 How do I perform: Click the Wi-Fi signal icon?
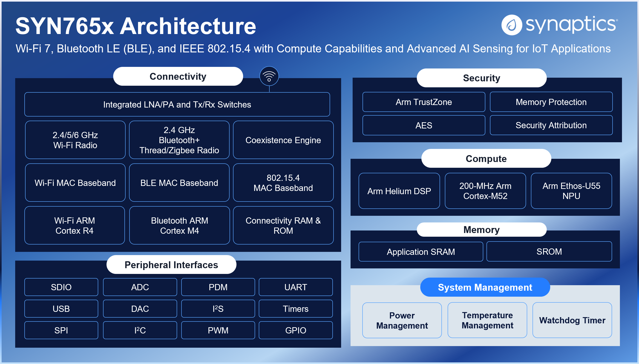pyautogui.click(x=269, y=76)
